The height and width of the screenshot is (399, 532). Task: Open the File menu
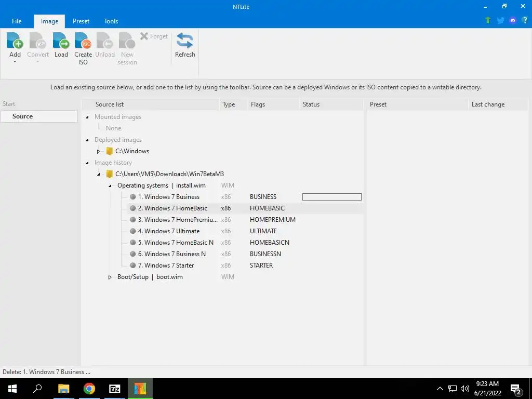pos(17,21)
